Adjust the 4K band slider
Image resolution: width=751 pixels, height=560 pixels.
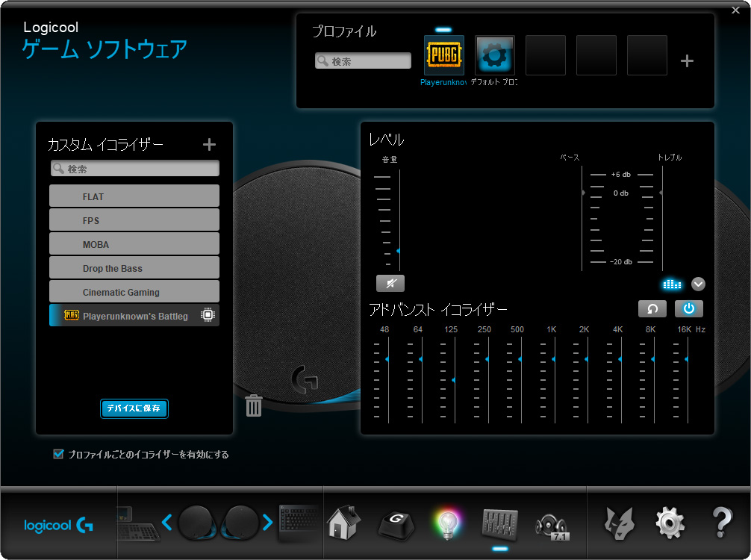pyautogui.click(x=620, y=359)
